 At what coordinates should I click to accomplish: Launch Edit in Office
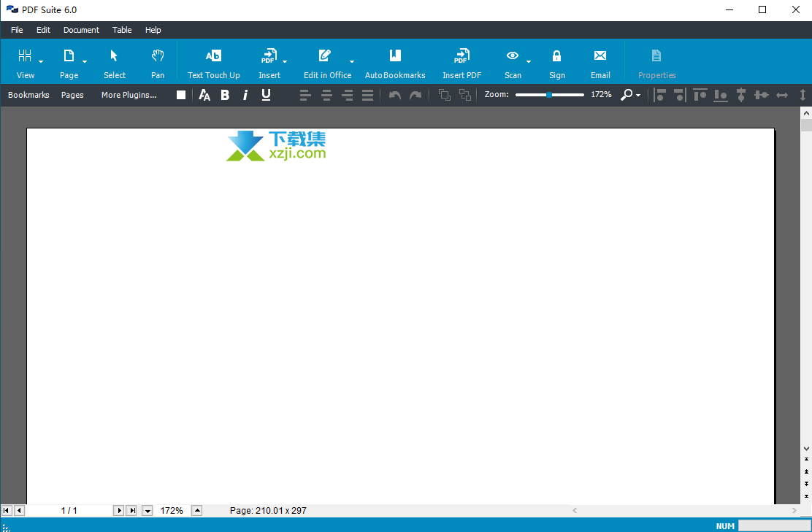(327, 63)
